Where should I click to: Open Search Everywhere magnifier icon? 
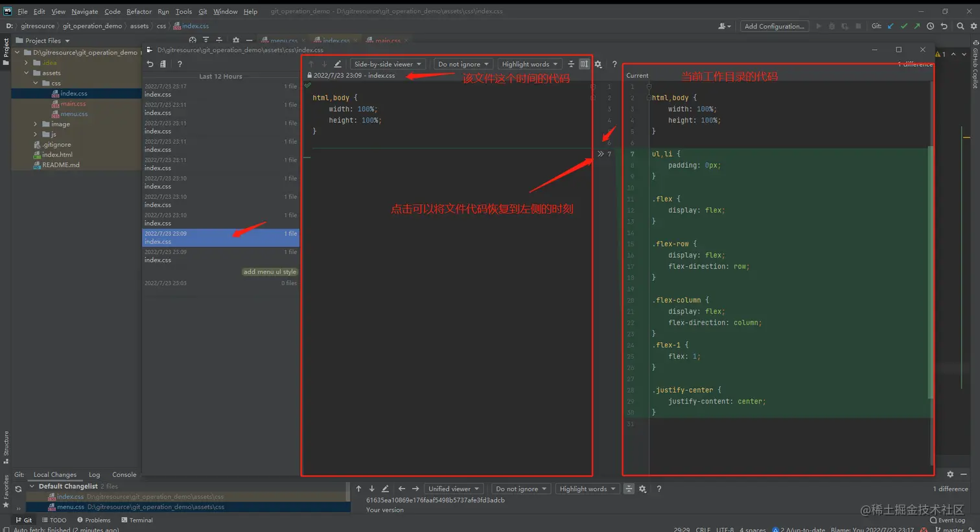click(x=960, y=26)
